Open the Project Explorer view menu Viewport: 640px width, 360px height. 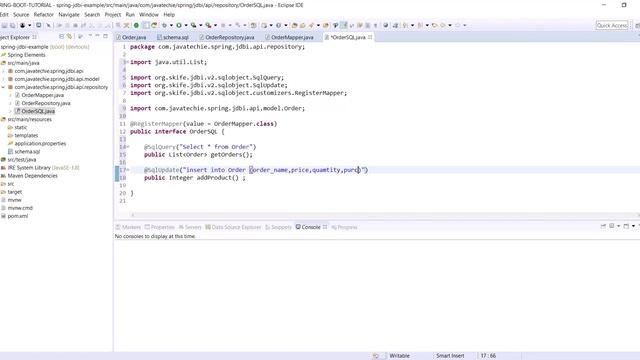[90, 36]
